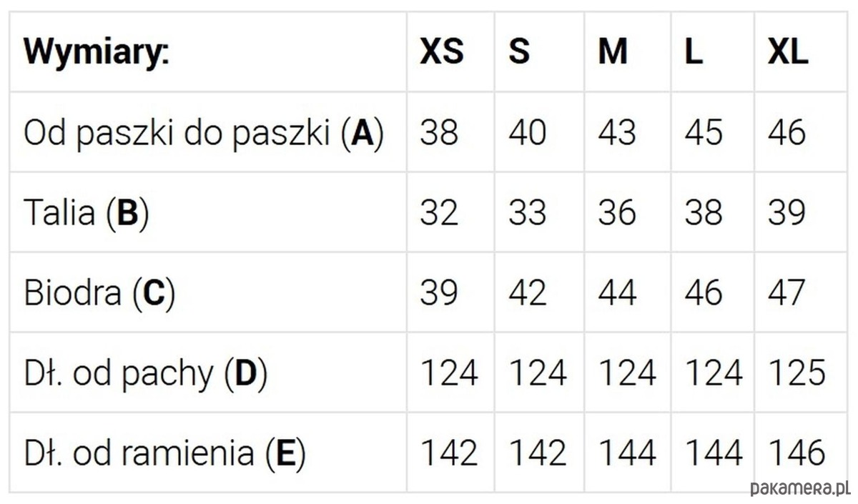The image size is (858, 504).
Task: Click the Wymiary header cell
Action: [97, 52]
